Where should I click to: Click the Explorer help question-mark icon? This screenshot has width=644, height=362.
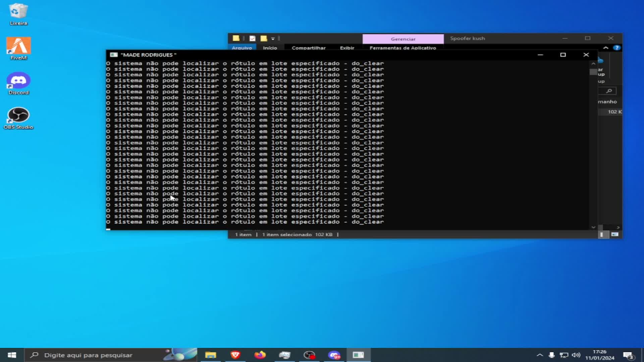pyautogui.click(x=616, y=48)
